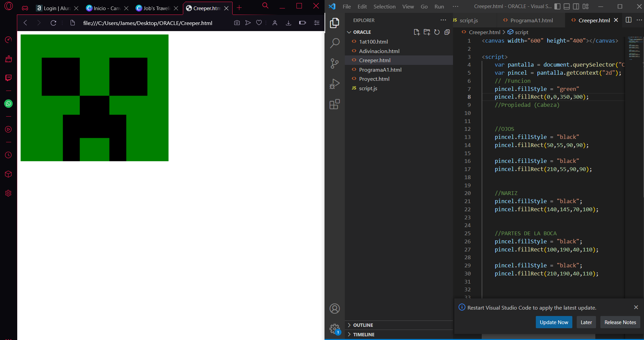The image size is (644, 340).
Task: Open the File menu
Action: click(x=347, y=6)
